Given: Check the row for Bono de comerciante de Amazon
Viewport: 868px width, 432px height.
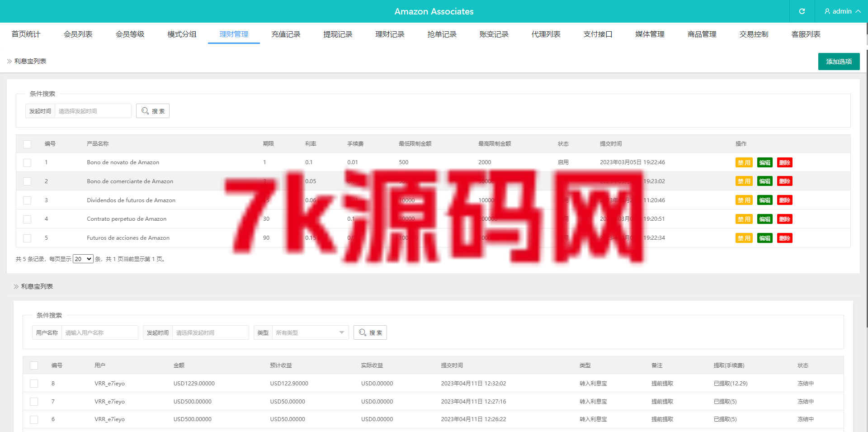Looking at the screenshot, I should point(27,181).
